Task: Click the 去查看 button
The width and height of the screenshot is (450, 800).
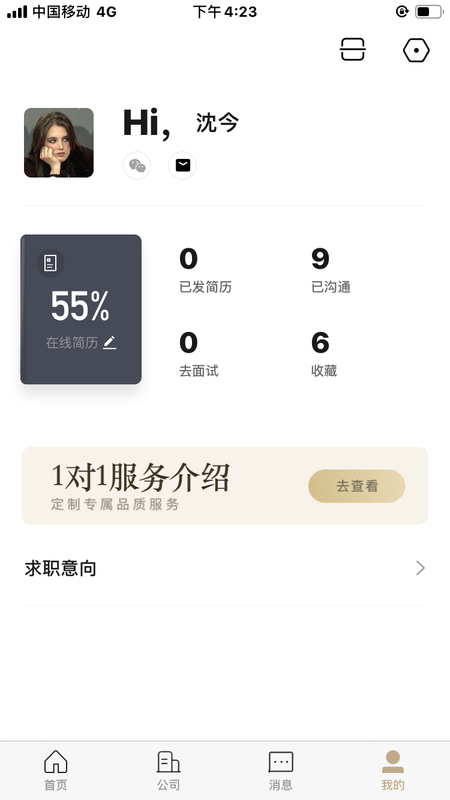Action: tap(357, 486)
